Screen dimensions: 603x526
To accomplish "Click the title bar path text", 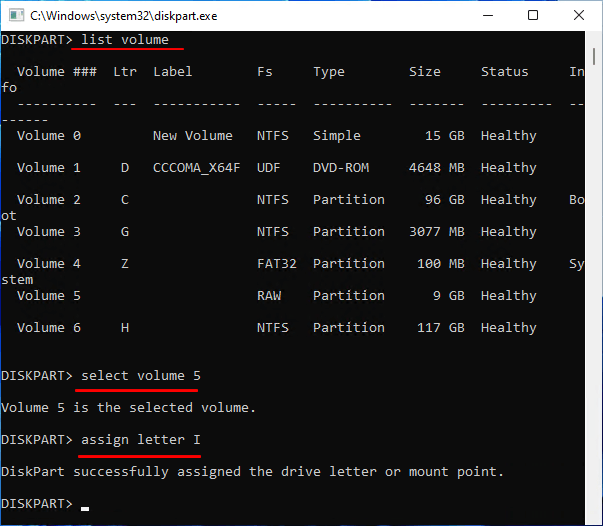I will [x=125, y=15].
